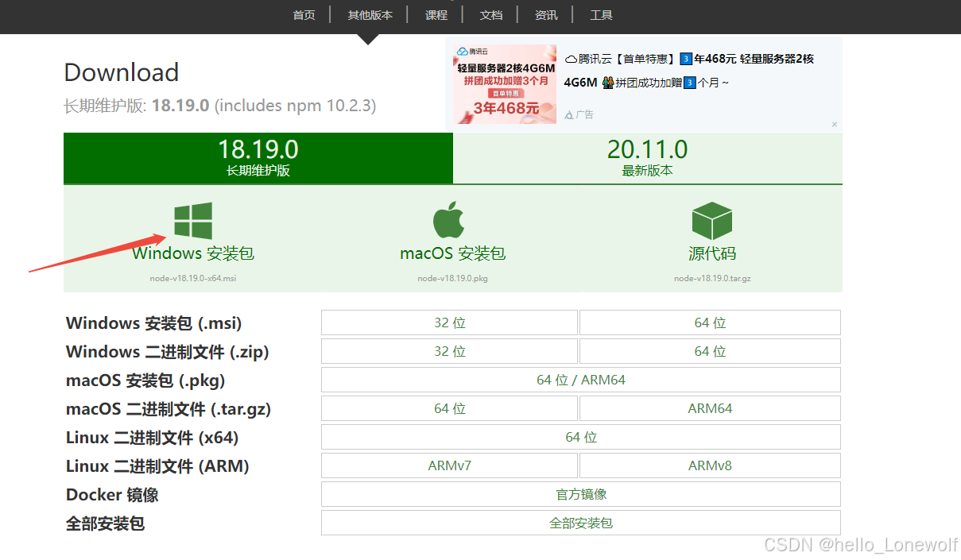
Task: Click macOS 安装包 (.pkg) row label
Action: click(x=145, y=380)
